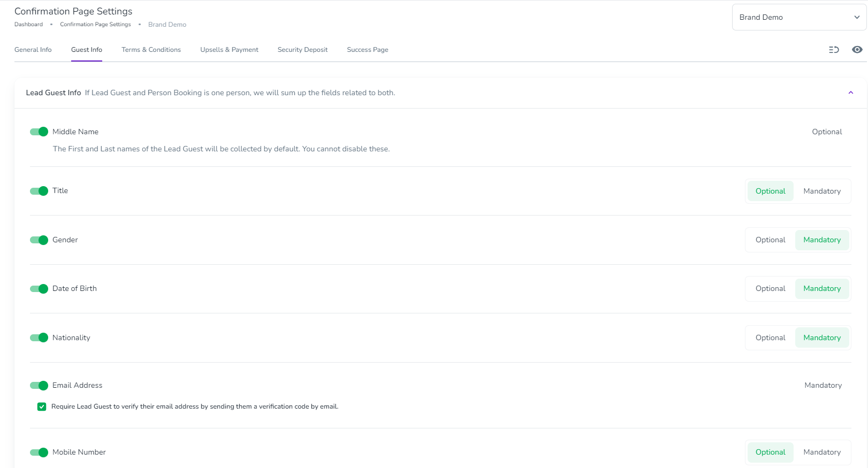Uncheck the email verification checkbox
868x468 pixels.
(42, 406)
